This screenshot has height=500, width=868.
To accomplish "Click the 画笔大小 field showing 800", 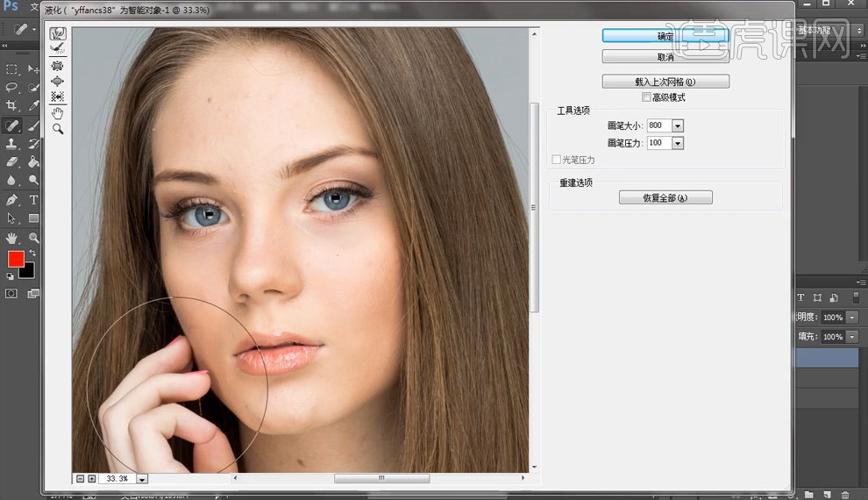I will (x=658, y=125).
